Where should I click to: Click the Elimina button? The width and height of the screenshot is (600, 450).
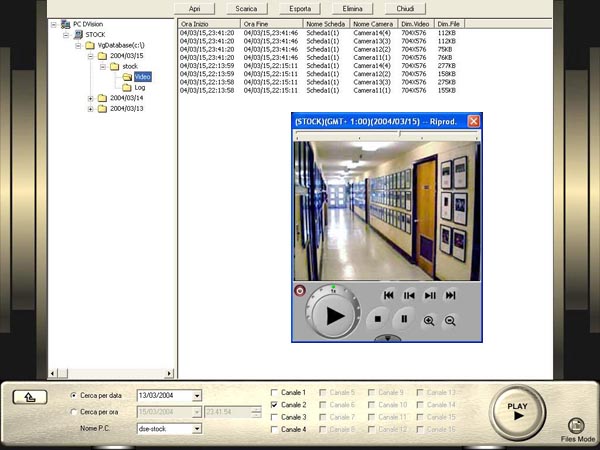pos(352,8)
